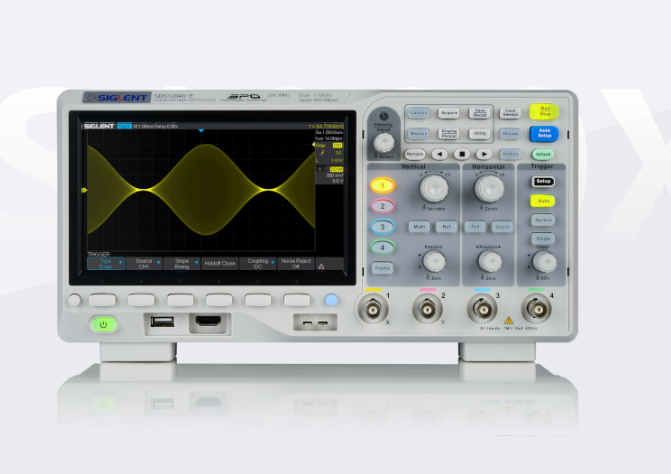
Task: Click the channel 2 BNC input connector
Action: [427, 308]
